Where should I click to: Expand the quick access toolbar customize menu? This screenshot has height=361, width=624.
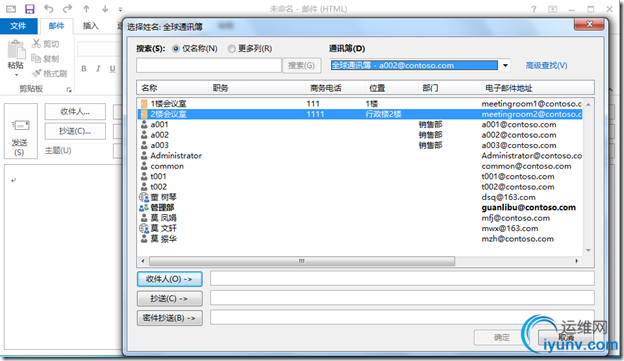(x=121, y=9)
